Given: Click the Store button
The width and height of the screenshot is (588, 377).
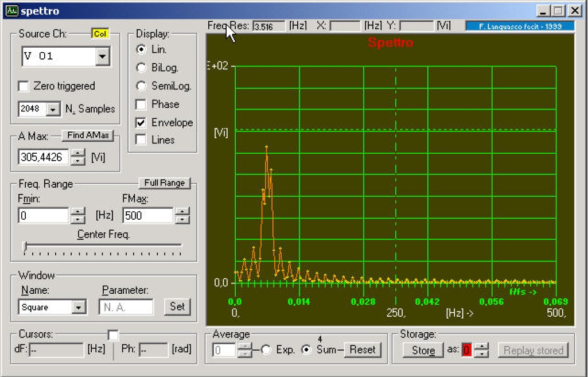Looking at the screenshot, I should [x=423, y=351].
